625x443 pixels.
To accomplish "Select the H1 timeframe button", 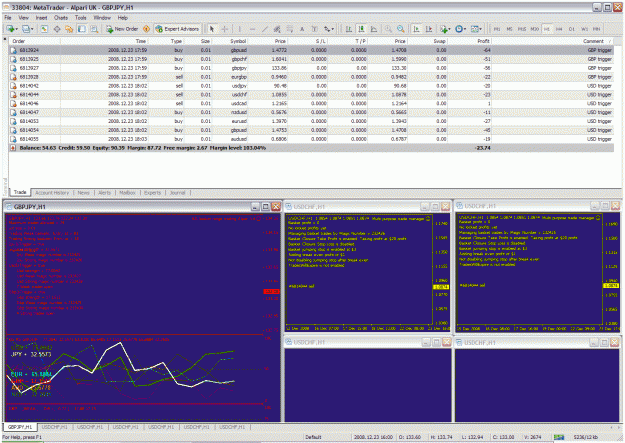I will (x=546, y=29).
